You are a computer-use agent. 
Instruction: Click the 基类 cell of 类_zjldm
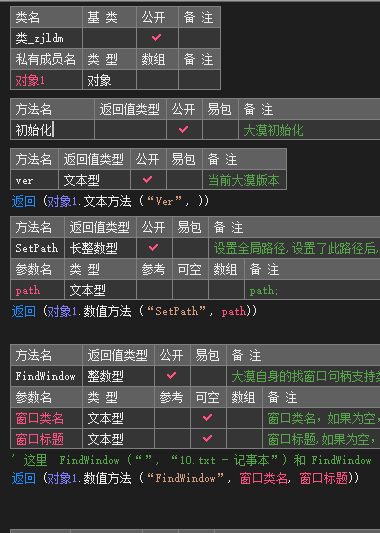tap(109, 38)
